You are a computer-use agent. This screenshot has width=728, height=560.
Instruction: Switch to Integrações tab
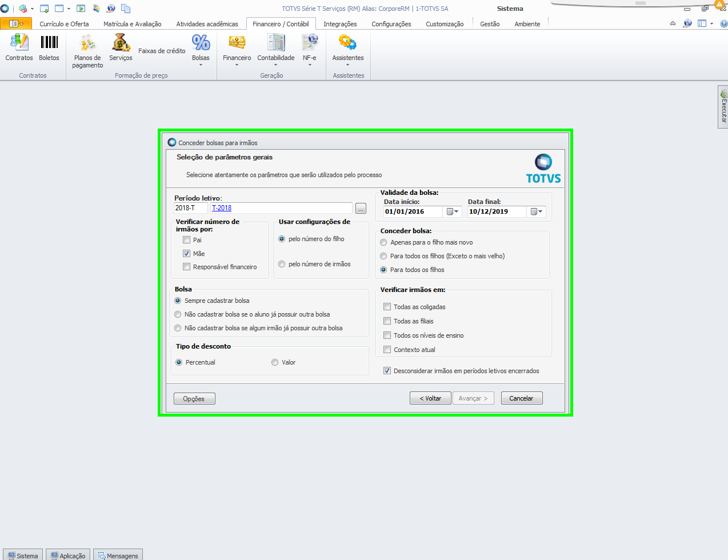click(x=340, y=24)
